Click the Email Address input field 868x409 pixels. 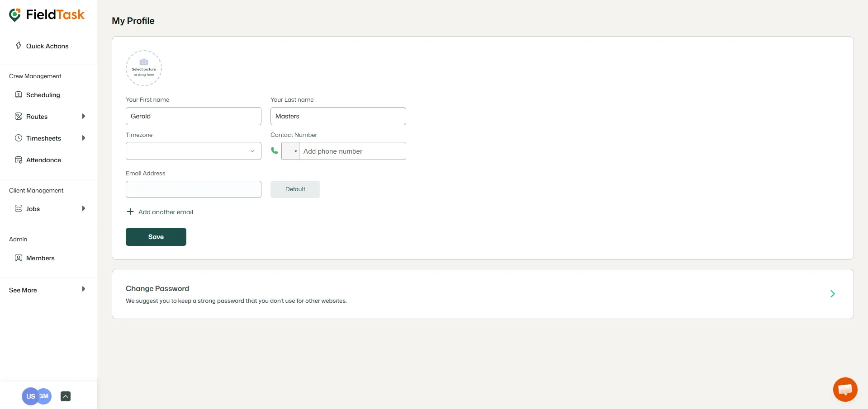194,189
